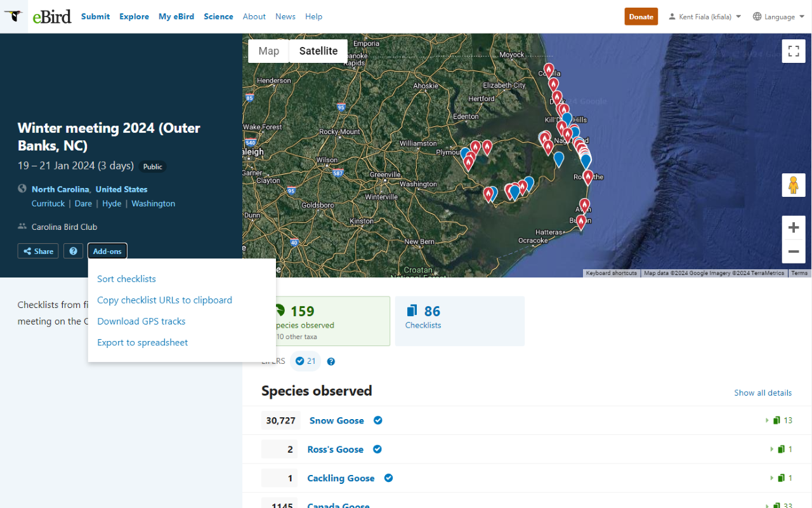Expand Cackling Goose checklist details
This screenshot has width=812, height=508.
tap(782, 478)
